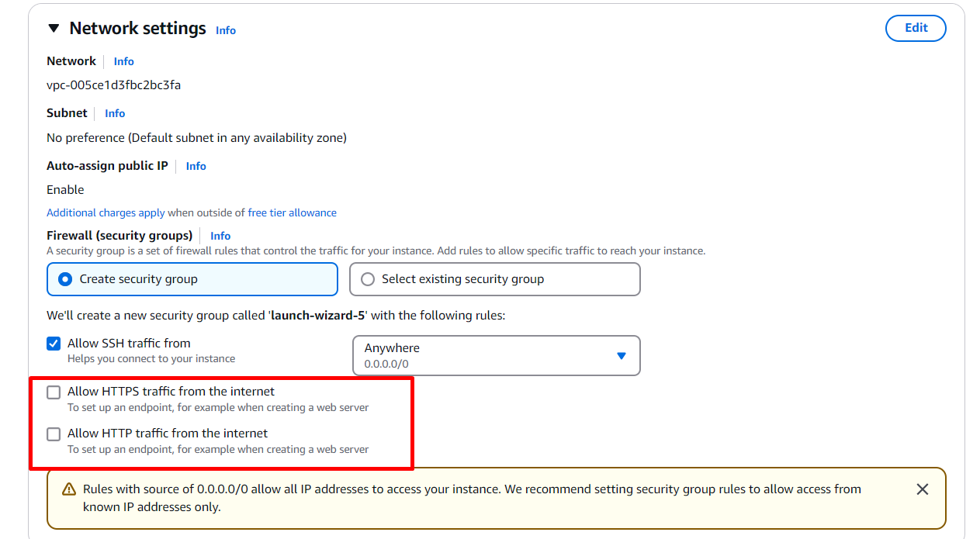
Task: Click the Create security group tile label
Action: pos(139,279)
